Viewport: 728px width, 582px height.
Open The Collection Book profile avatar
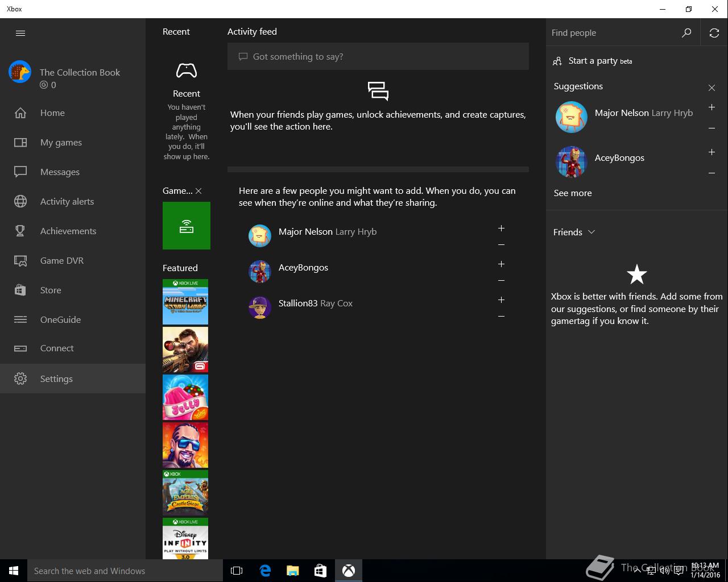click(20, 72)
